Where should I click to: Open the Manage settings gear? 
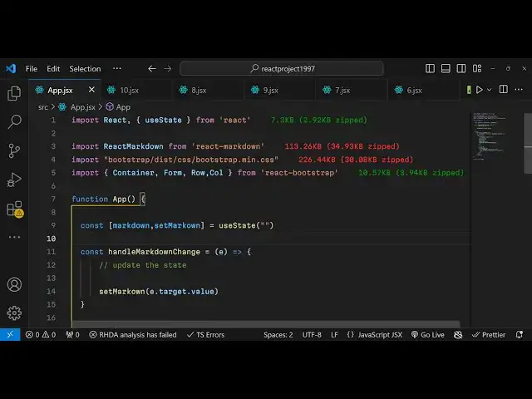14,313
